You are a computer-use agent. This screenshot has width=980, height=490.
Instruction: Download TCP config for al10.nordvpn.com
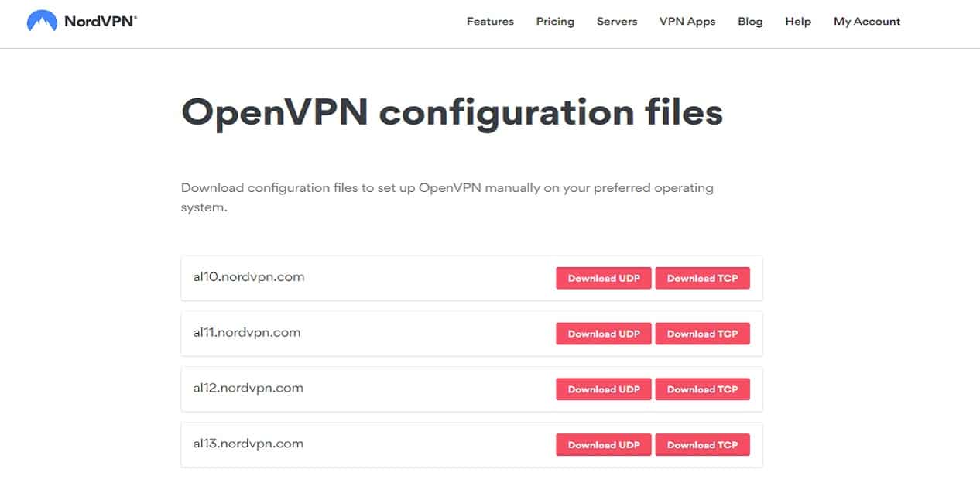(x=703, y=278)
